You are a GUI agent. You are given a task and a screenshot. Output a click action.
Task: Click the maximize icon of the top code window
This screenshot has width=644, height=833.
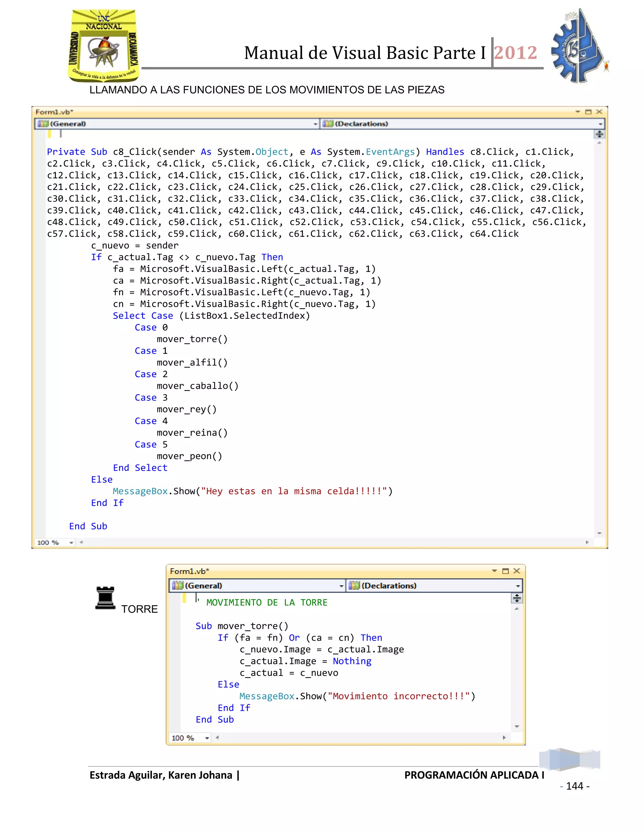click(x=588, y=112)
